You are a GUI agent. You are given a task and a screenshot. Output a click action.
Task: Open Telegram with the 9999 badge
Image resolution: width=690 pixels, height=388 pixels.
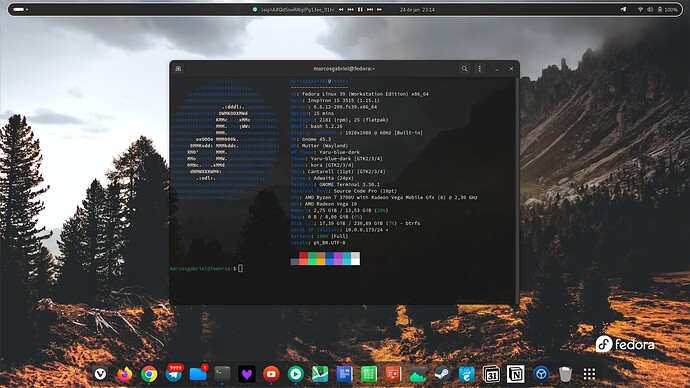[x=174, y=373]
